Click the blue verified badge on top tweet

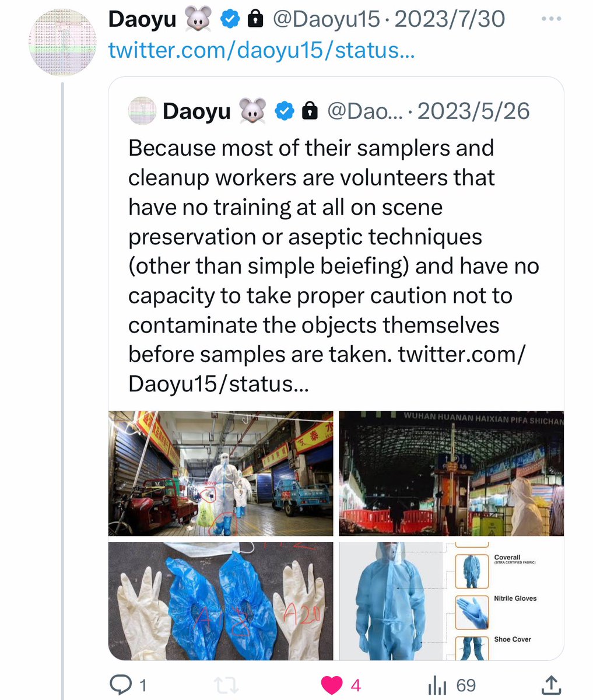tap(230, 20)
